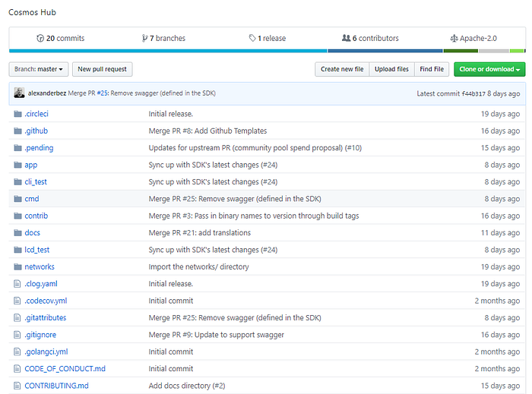Click the docs folder icon
This screenshot has width=532, height=394.
(17, 233)
